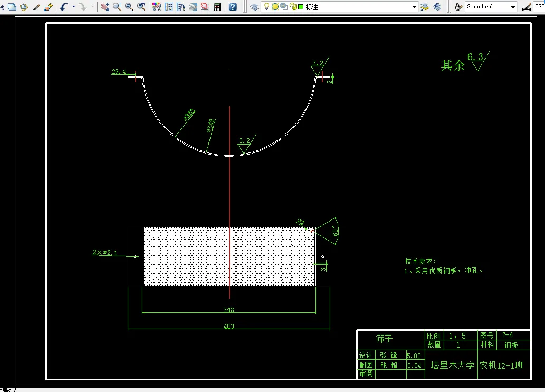Click the 5.04 date in 制图 row
This screenshot has width=545, height=392.
(x=414, y=366)
